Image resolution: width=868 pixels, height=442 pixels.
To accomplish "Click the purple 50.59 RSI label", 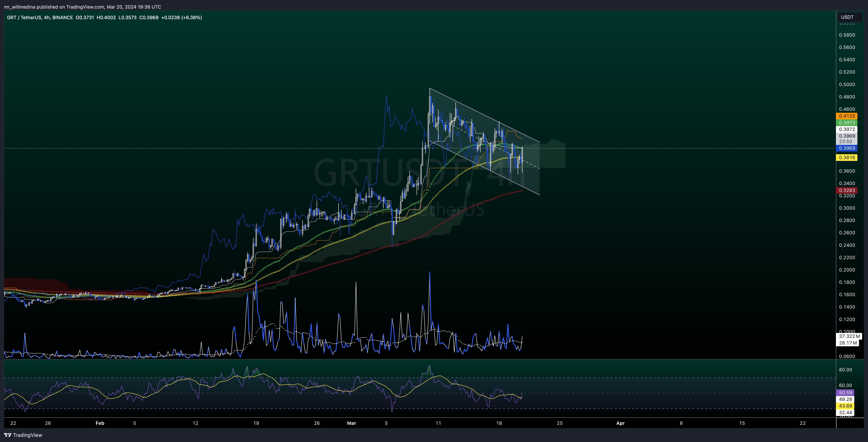I will pyautogui.click(x=846, y=392).
